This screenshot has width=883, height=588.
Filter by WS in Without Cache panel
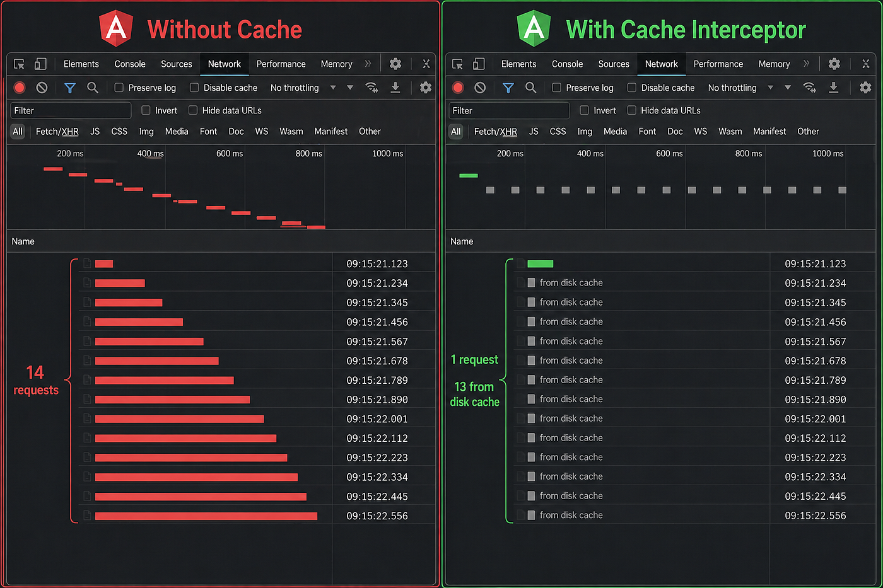point(262,131)
